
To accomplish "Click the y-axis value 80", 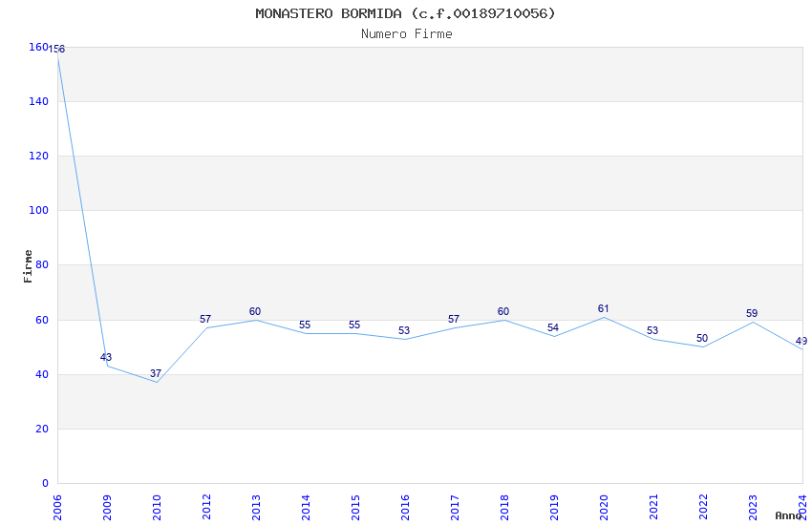I will (42, 264).
